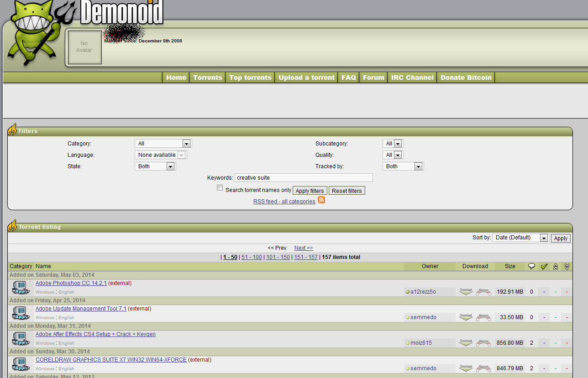Image resolution: width=588 pixels, height=378 pixels.
Task: Click the seeders up-arrow column header icon
Action: [556, 266]
